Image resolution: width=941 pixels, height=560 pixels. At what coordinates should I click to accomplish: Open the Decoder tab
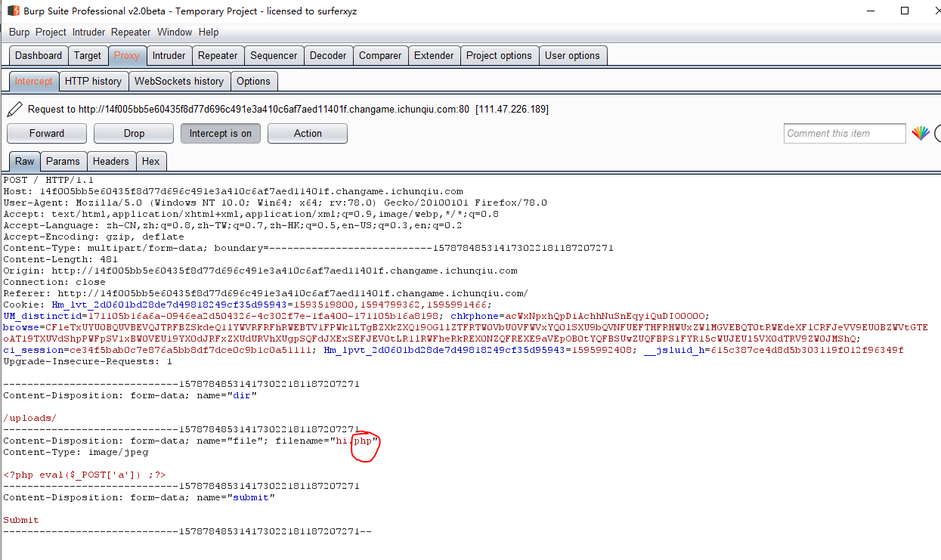click(328, 56)
